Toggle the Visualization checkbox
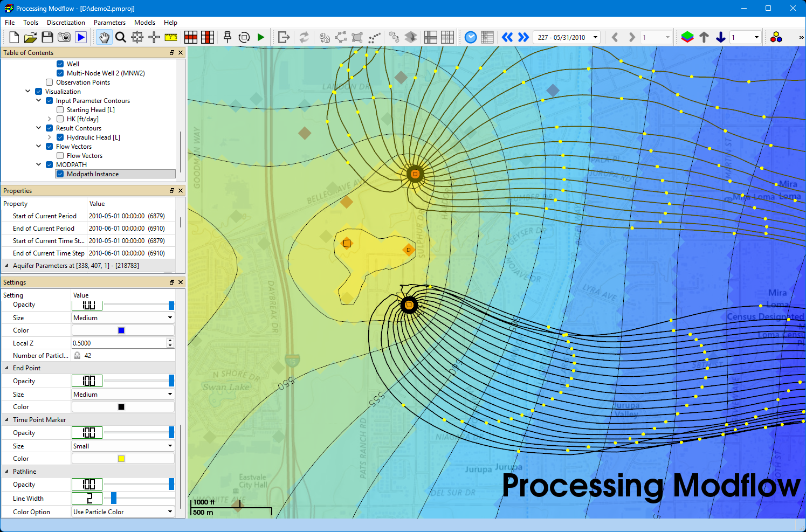 (39, 92)
